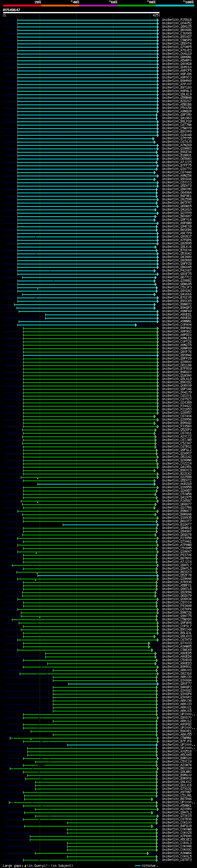Select the label UniRef100_P21653

coord(177,410)
